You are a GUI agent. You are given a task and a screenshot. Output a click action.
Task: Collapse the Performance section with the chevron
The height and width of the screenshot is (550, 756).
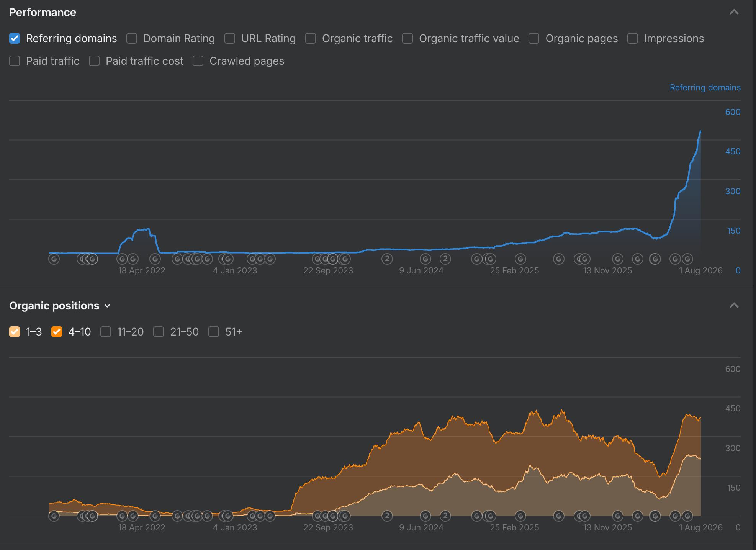[734, 12]
